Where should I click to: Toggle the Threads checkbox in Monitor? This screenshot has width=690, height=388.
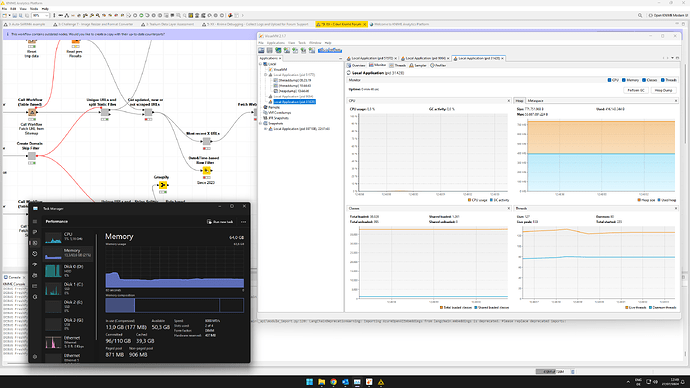663,80
